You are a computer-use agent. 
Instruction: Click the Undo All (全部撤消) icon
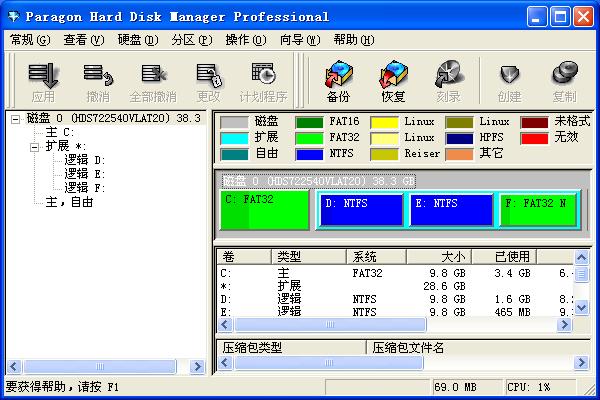153,79
